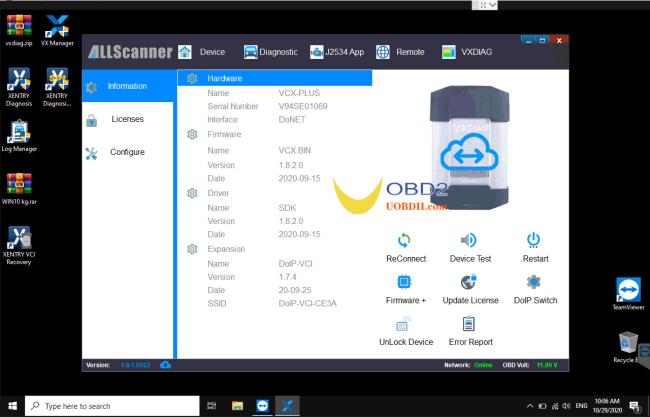Toggle the DoIP Switch
Image resolution: width=650 pixels, height=417 pixels.
[534, 283]
